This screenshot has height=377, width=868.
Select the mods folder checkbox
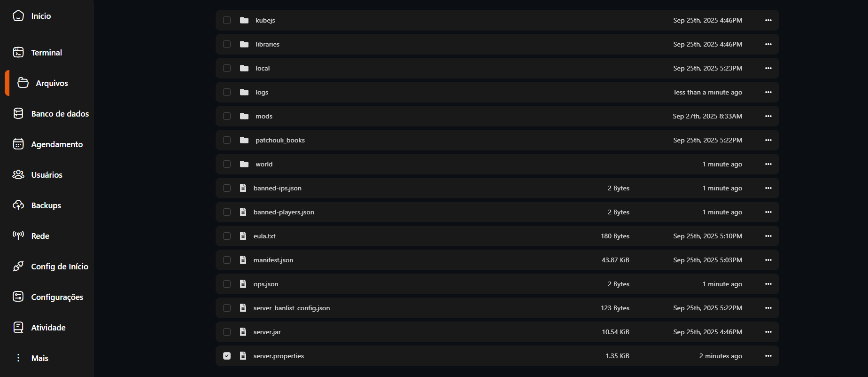click(x=227, y=116)
